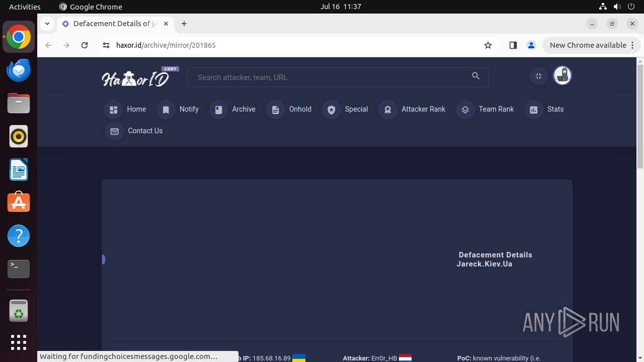Go back to previous page
Viewport: 644px width, 362px height.
[48, 45]
